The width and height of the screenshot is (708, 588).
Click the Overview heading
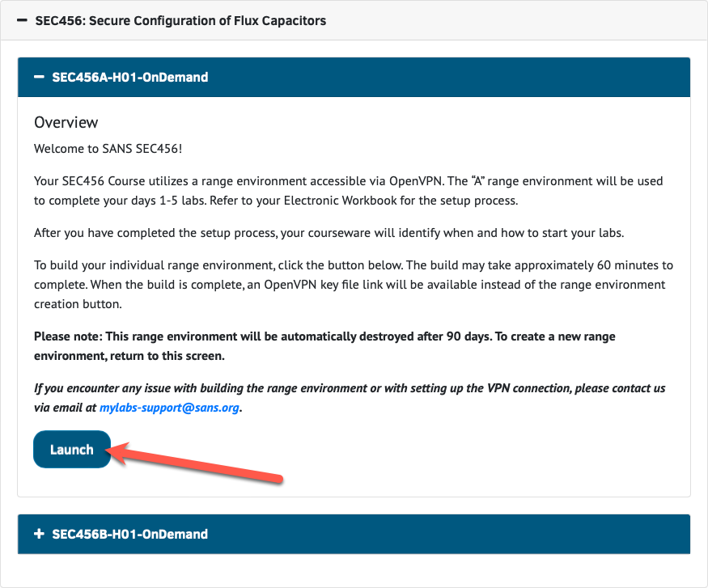coord(66,122)
